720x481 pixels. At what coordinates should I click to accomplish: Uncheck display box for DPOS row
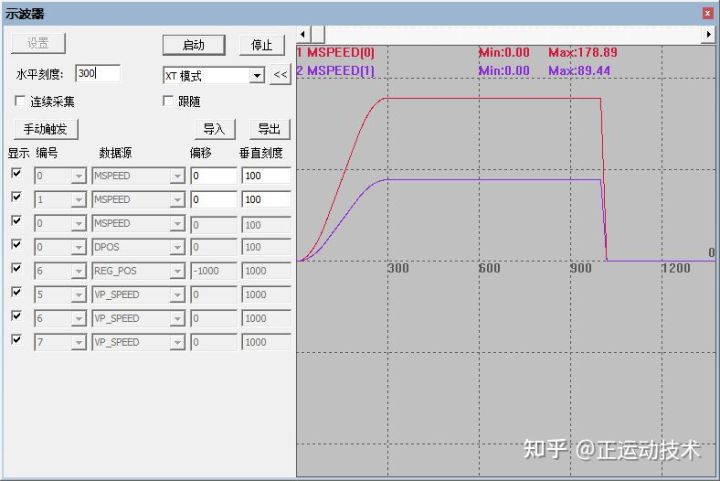(16, 244)
